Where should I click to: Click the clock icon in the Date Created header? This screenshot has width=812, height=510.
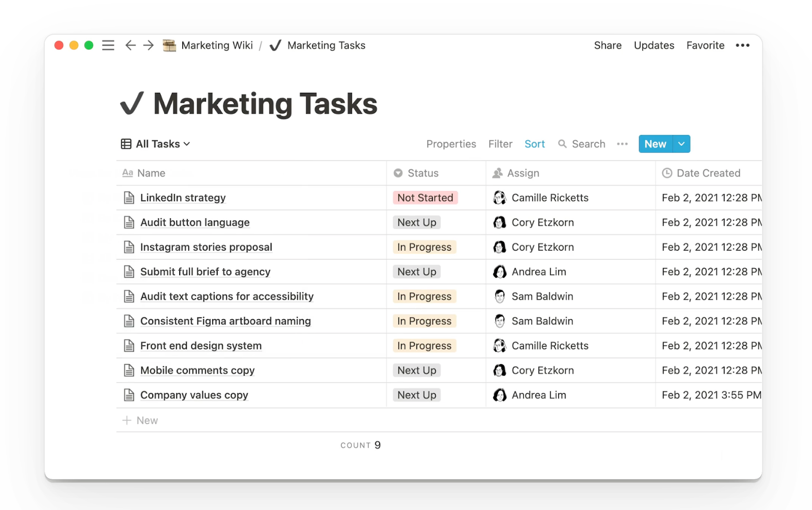point(666,173)
